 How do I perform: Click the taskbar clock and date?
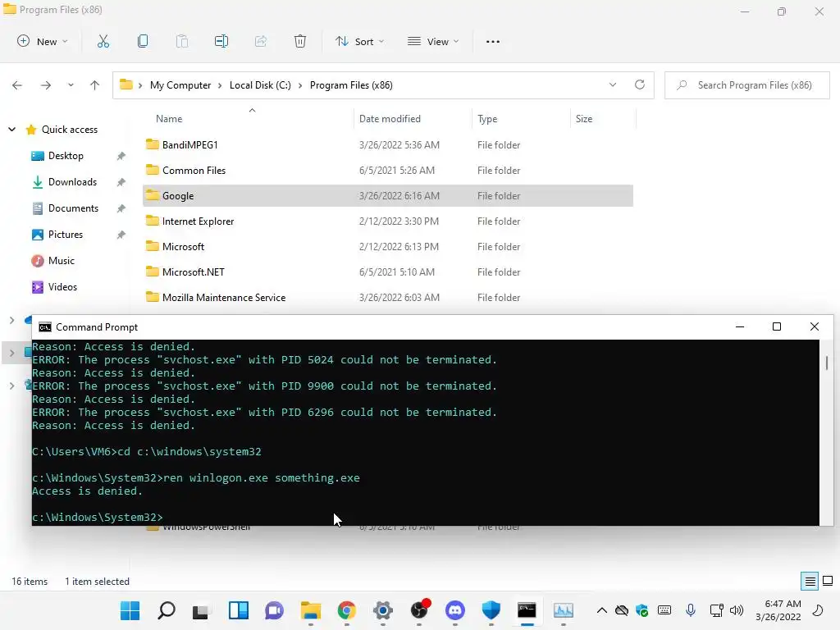[778, 610]
